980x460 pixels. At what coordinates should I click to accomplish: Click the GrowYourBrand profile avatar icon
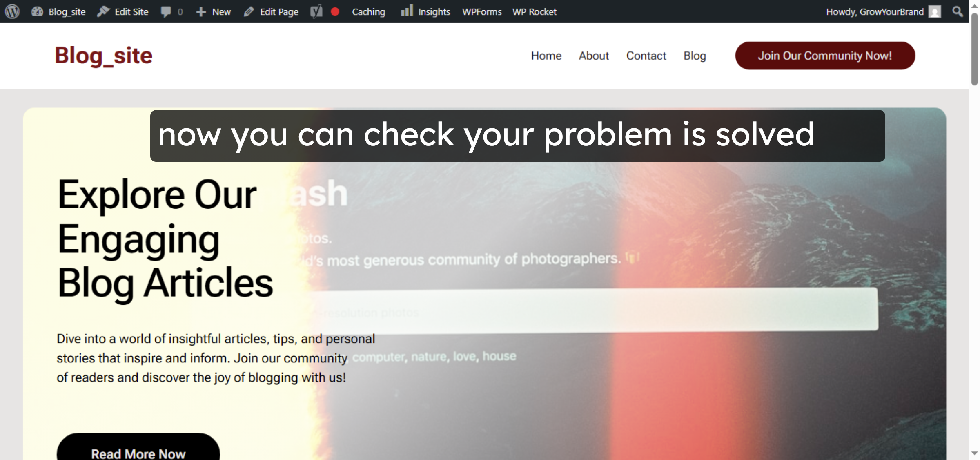[x=934, y=11]
